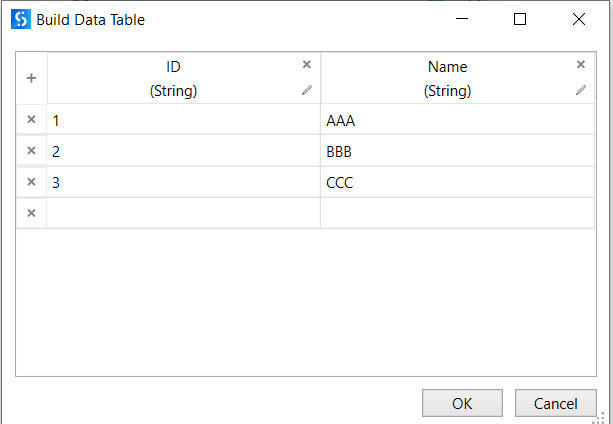Image resolution: width=613 pixels, height=424 pixels.
Task: Click the empty Name cell in last row
Action: point(457,213)
